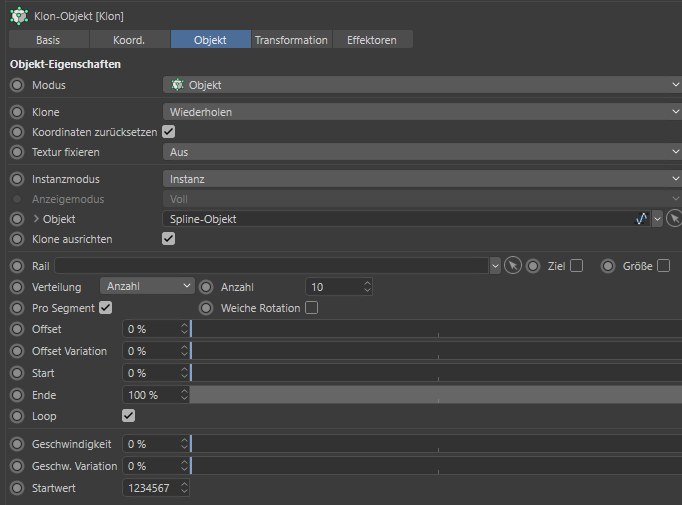Open the Modus dropdown showing Objekt
This screenshot has height=505, width=682.
422,85
